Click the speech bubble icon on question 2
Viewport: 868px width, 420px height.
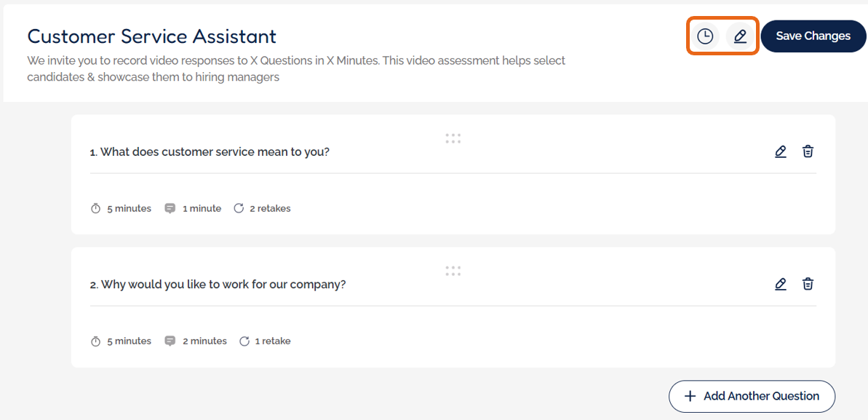pyautogui.click(x=170, y=341)
